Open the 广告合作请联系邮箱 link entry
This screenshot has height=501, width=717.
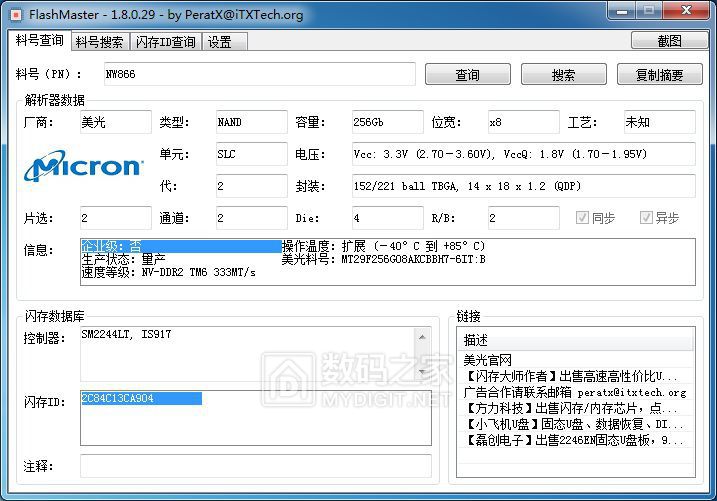point(575,392)
